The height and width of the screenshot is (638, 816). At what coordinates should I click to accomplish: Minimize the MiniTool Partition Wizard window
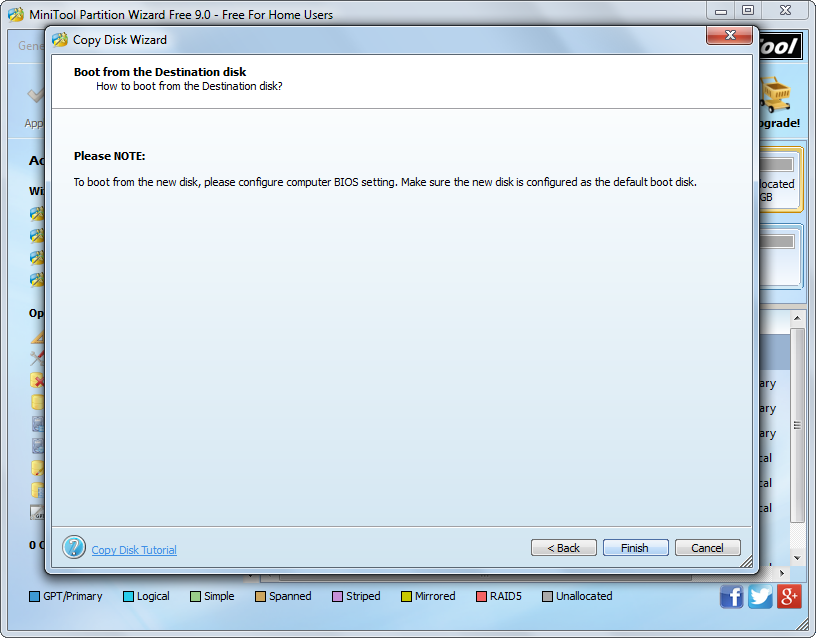click(721, 11)
